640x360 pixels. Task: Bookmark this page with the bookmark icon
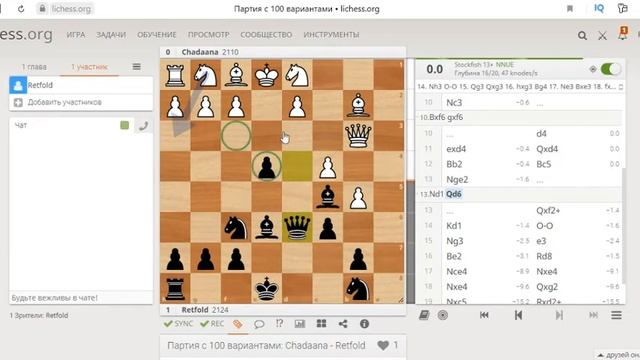tap(570, 9)
